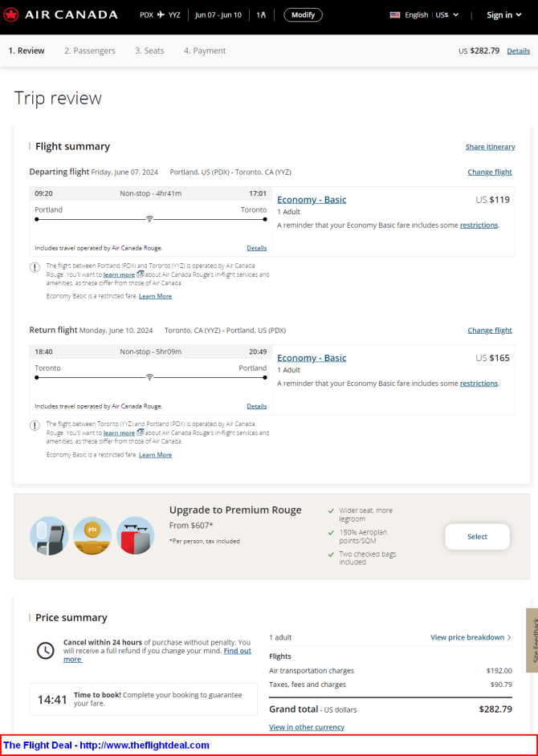
Task: Click Change flight for the return flight
Action: pos(490,331)
